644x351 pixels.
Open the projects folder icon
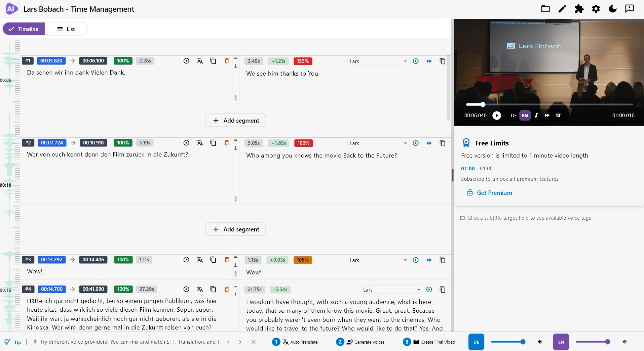coord(545,9)
